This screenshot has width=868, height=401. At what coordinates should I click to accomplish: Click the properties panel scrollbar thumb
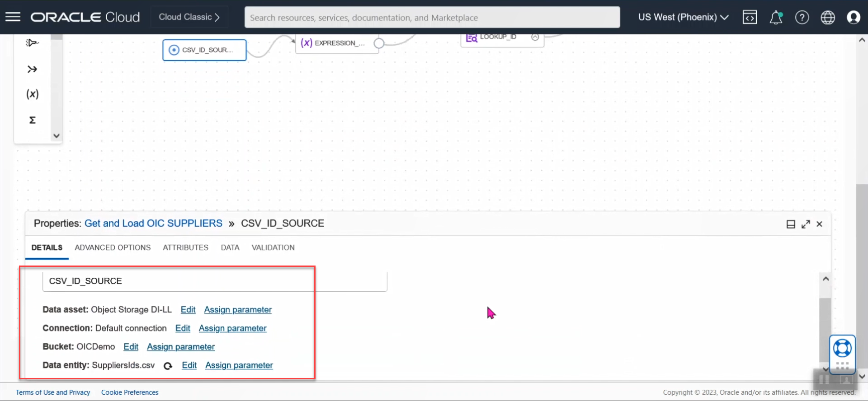coord(825,330)
